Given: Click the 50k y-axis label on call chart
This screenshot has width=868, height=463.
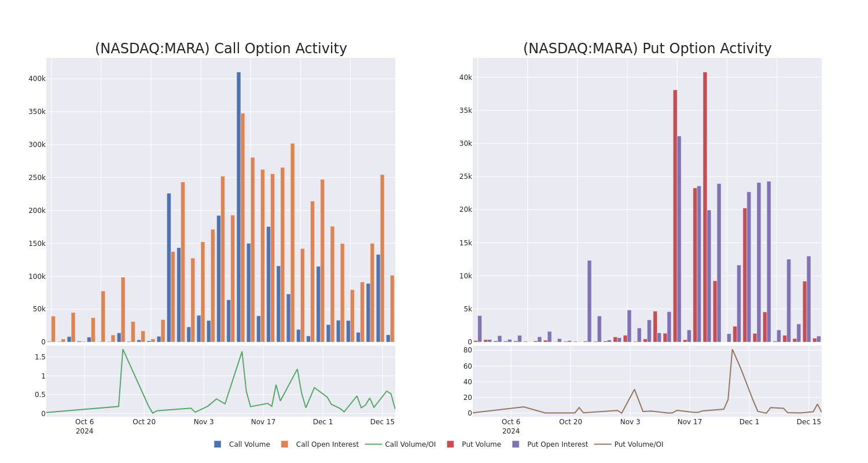Looking at the screenshot, I should click(39, 309).
